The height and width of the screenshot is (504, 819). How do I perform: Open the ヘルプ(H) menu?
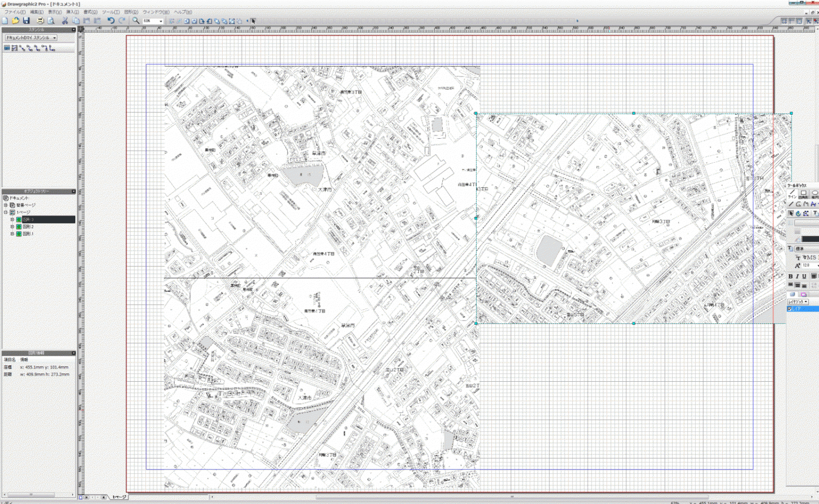point(183,12)
